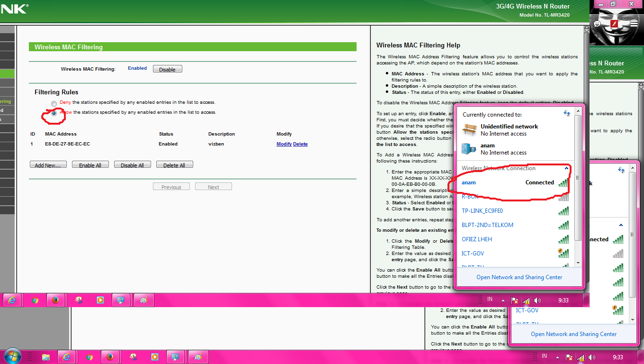The height and width of the screenshot is (364, 644).
Task: Open the media player icon from the taskbar
Action: point(155,356)
